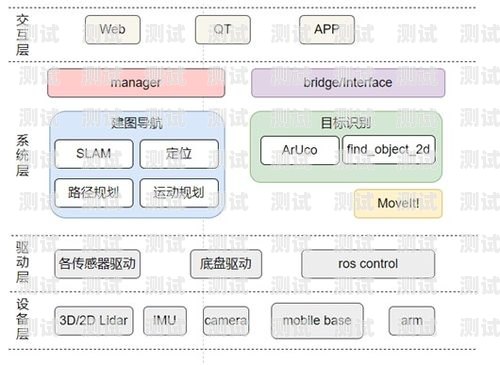Select the ArUco box
The image size is (500, 365).
(x=300, y=150)
